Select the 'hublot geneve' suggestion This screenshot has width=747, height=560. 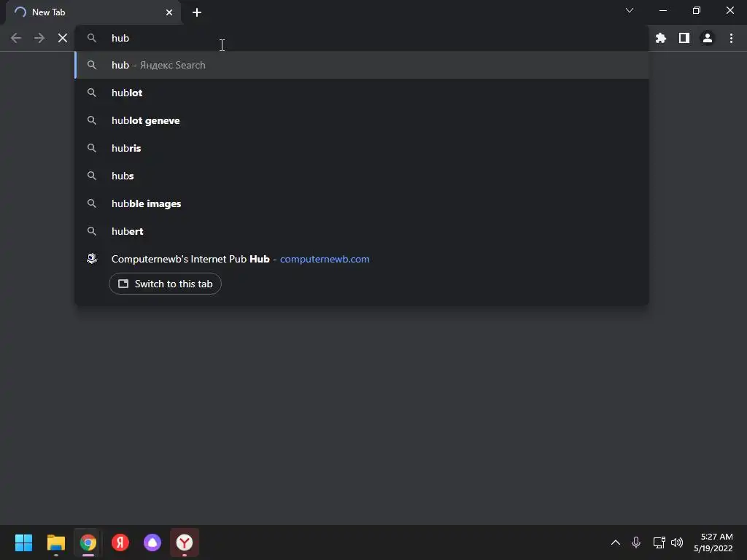[362, 120]
